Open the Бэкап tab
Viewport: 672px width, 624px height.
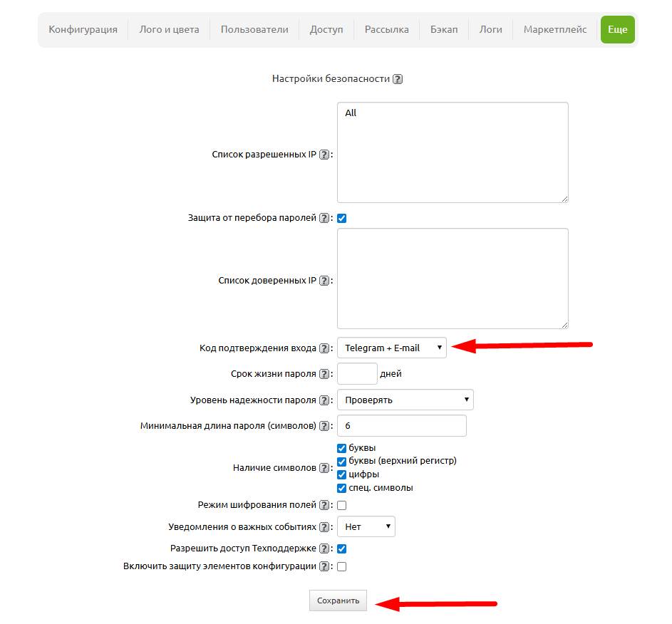(444, 30)
